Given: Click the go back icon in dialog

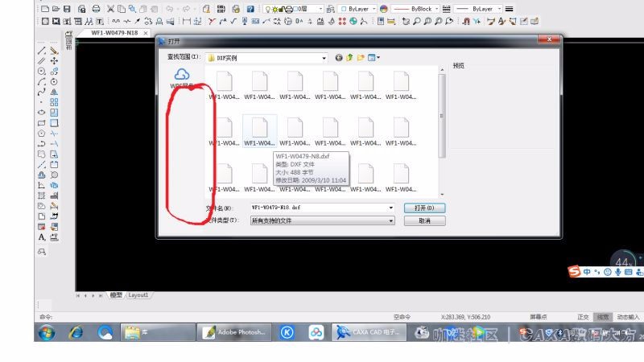Looking at the screenshot, I should click(339, 58).
